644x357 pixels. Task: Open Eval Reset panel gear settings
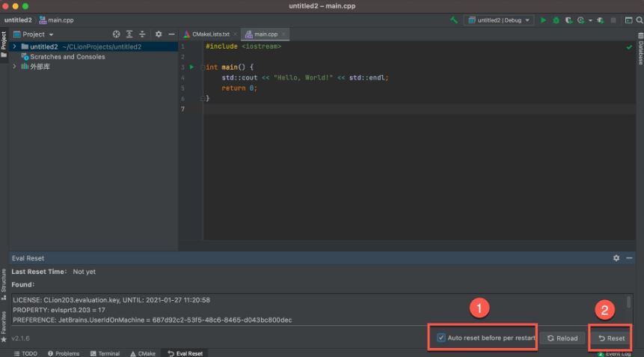point(616,258)
